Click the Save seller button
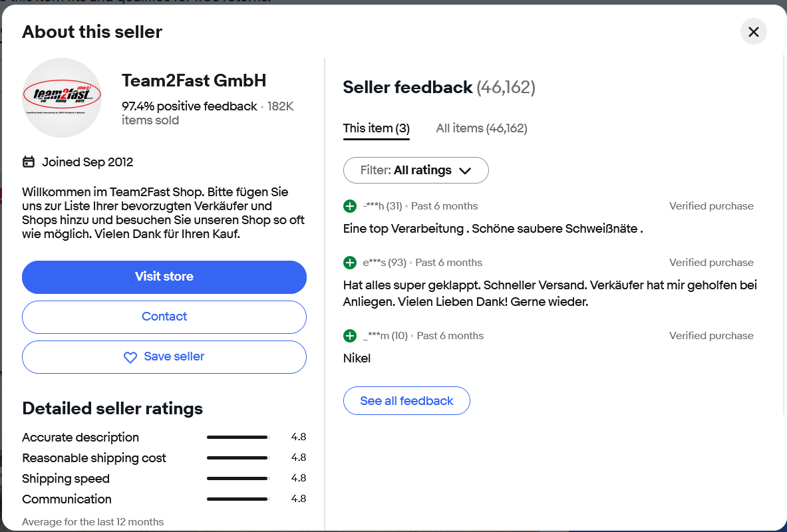787x532 pixels. click(x=164, y=357)
